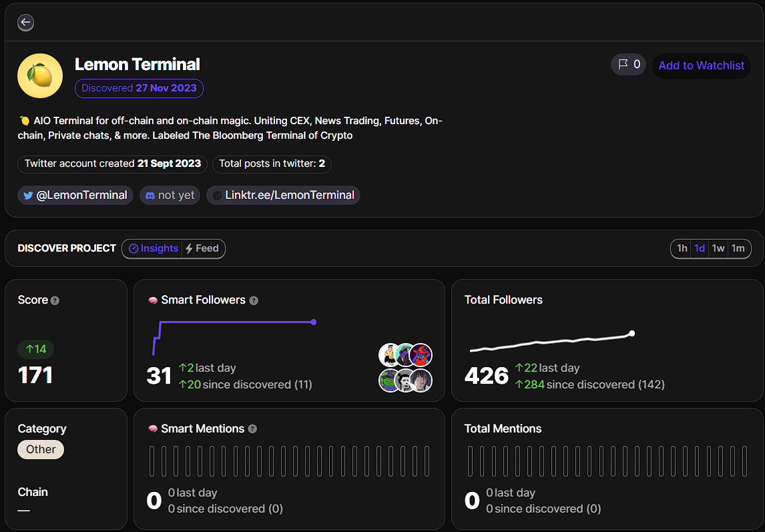This screenshot has height=532, width=765.
Task: Add project to Watchlist
Action: point(701,65)
